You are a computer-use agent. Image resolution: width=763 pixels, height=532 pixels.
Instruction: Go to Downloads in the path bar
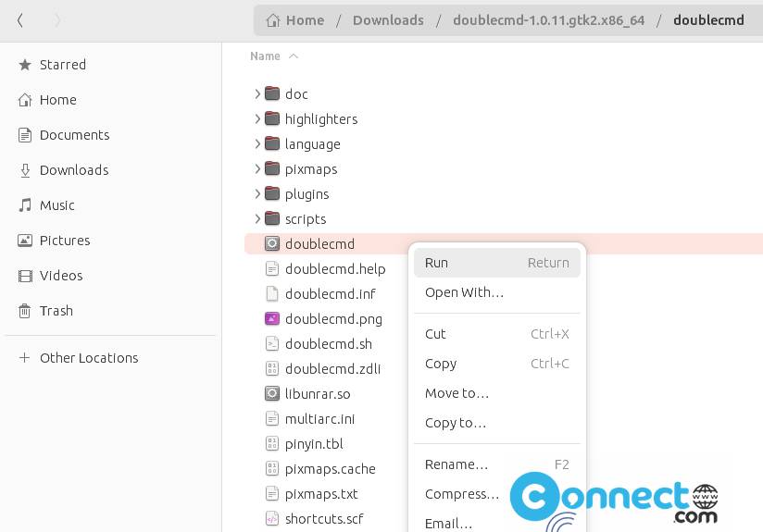pyautogui.click(x=388, y=20)
